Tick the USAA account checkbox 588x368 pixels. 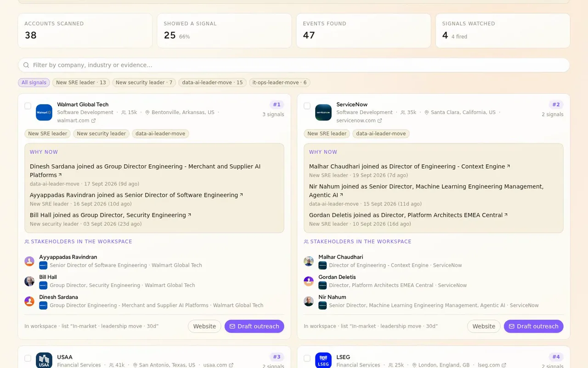28,358
